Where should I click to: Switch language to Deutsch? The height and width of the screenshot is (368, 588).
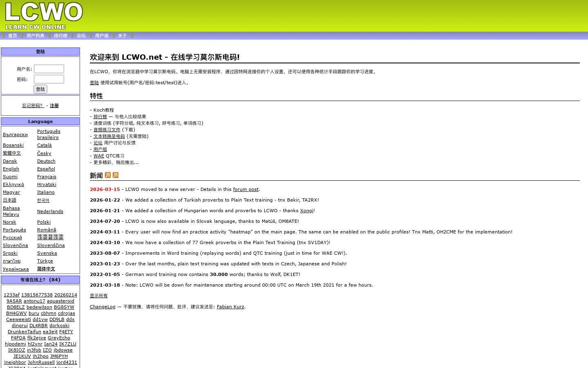click(46, 161)
